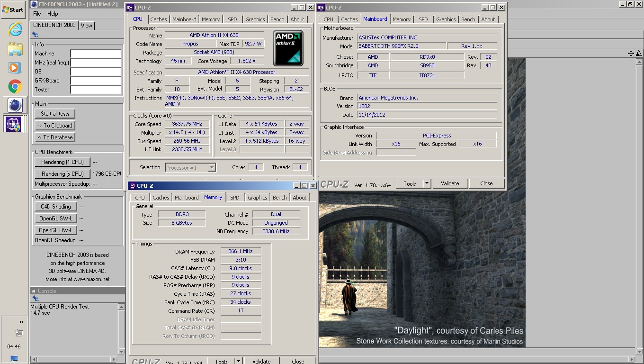
Task: Click the Console horizontal scrollbar left arrow
Action: click(x=34, y=359)
